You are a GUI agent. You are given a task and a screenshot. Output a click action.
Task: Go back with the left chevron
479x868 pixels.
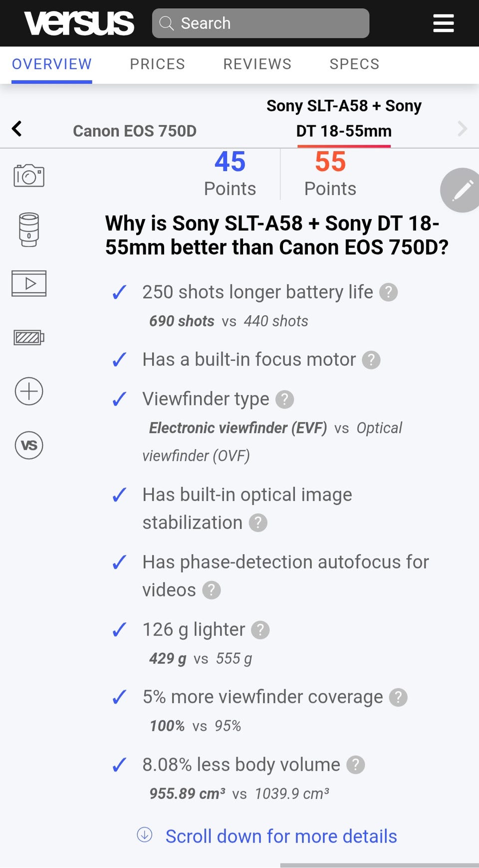(17, 129)
